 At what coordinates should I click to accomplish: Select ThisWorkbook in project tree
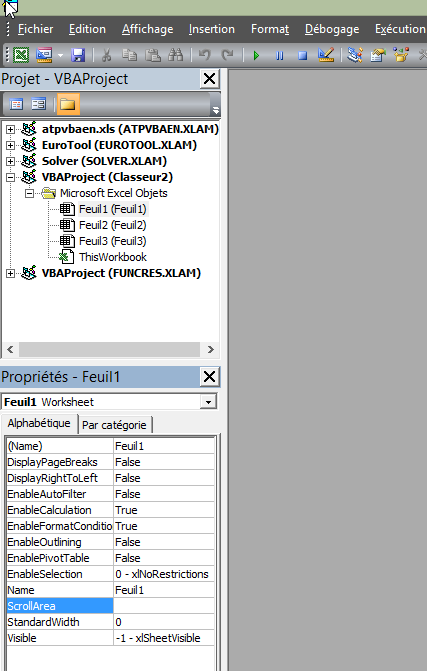tap(113, 257)
